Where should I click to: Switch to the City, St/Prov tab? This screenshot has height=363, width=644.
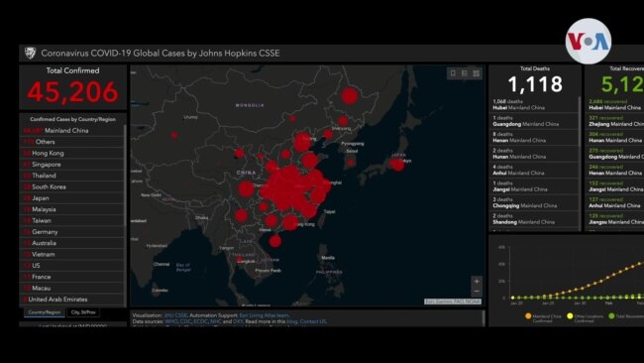point(83,312)
